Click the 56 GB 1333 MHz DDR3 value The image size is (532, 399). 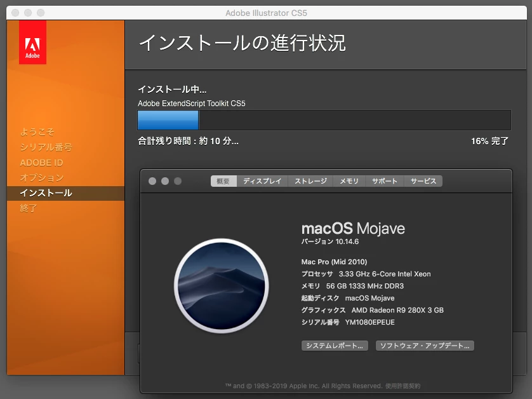click(x=365, y=286)
